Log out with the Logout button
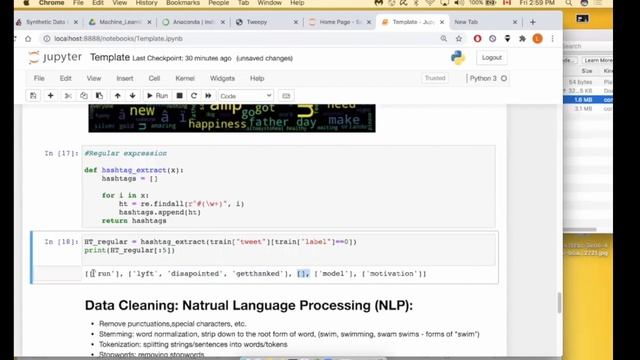The width and height of the screenshot is (640, 360). pos(491,58)
